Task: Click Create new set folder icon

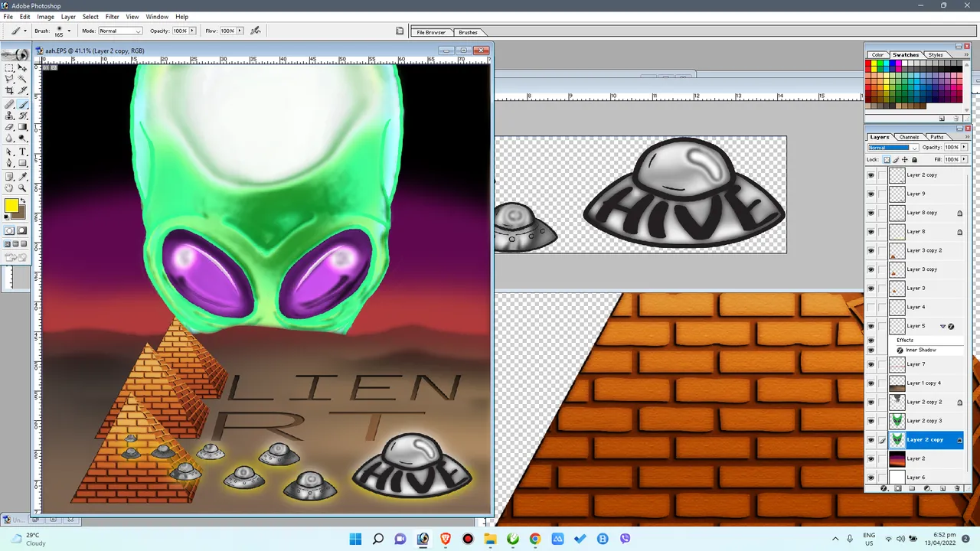Action: click(x=913, y=488)
